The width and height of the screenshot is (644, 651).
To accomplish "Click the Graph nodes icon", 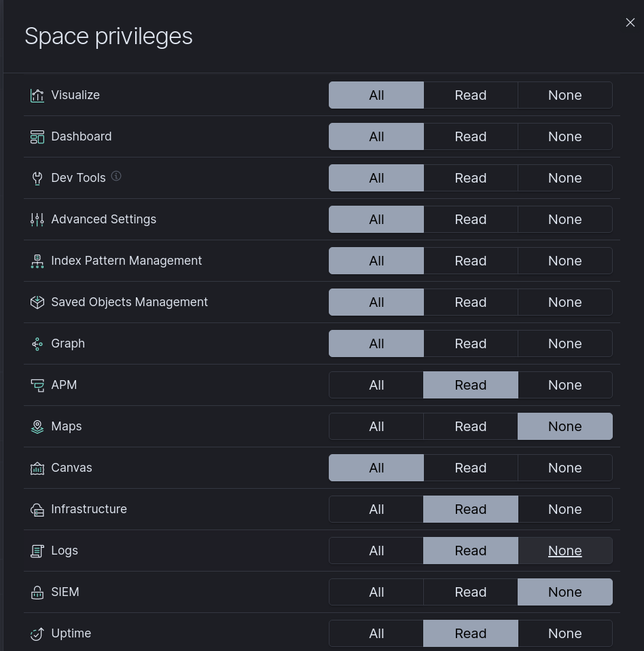I will [37, 344].
